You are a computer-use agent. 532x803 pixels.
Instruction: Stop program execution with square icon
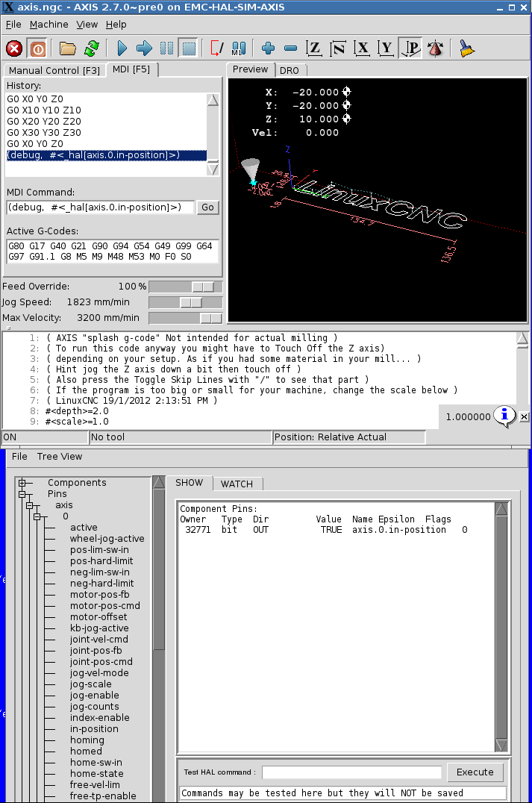[x=189, y=49]
